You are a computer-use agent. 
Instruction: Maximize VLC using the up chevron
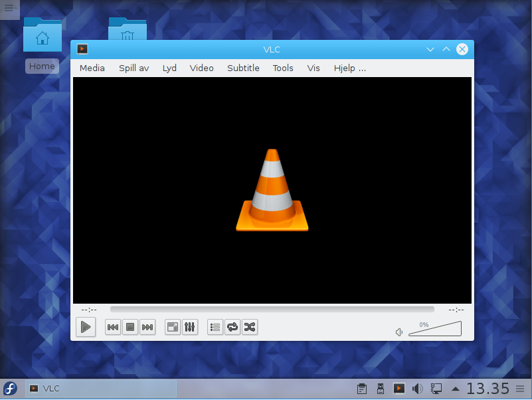click(446, 50)
